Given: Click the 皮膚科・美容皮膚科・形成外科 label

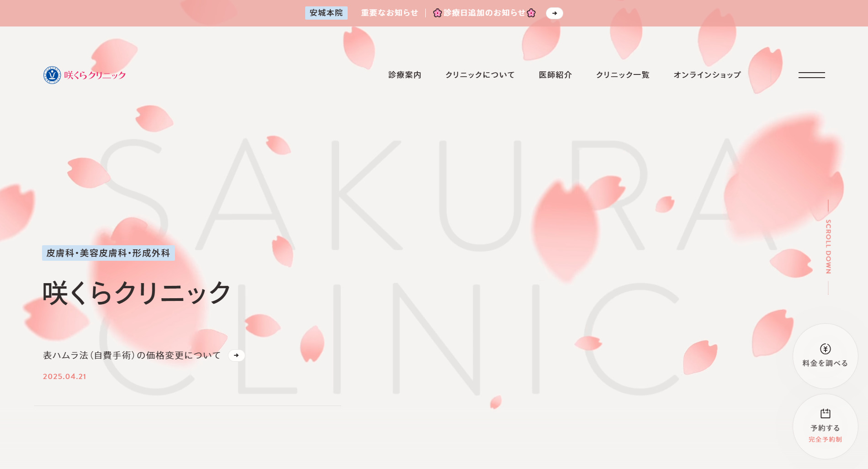Looking at the screenshot, I should [108, 253].
